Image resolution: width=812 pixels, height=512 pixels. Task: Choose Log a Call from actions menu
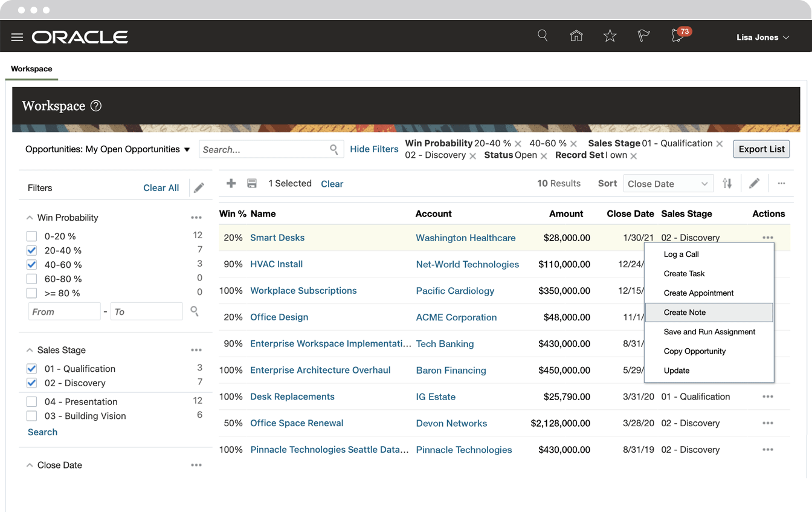pyautogui.click(x=709, y=254)
